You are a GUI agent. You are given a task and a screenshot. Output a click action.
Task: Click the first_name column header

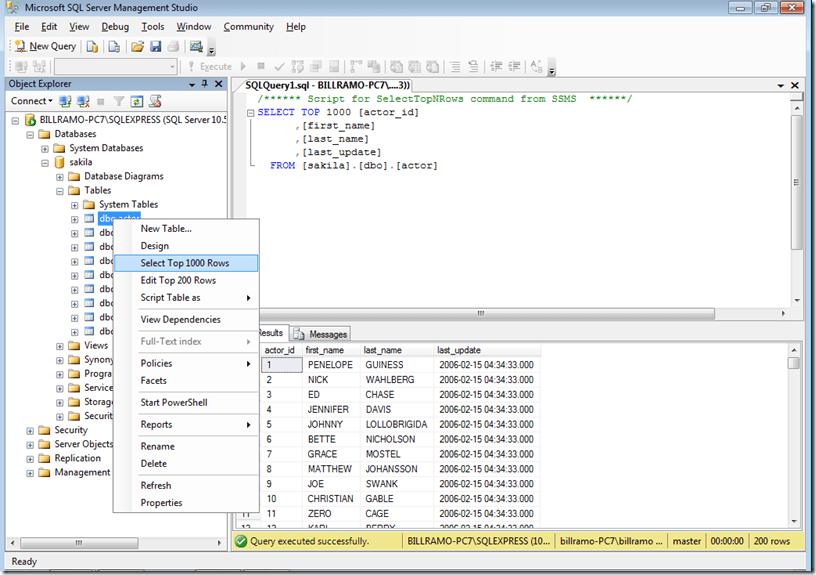[x=325, y=350]
